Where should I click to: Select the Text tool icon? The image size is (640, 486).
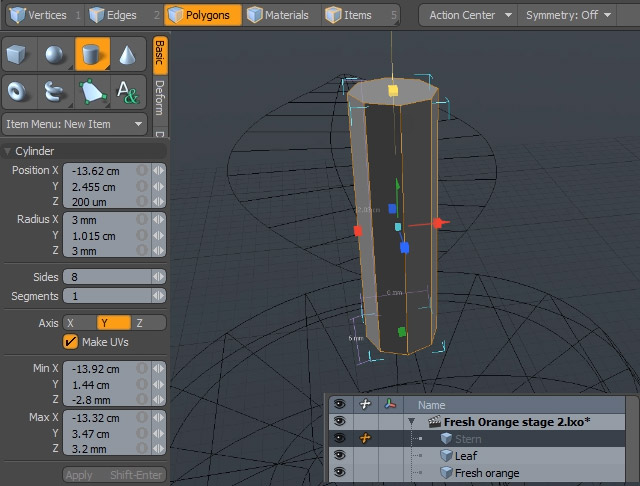click(128, 92)
